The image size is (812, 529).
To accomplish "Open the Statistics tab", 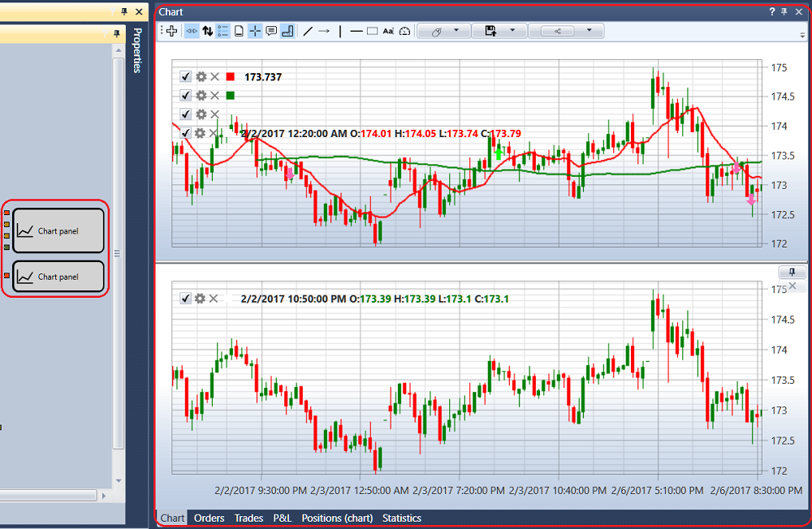I will coord(402,518).
